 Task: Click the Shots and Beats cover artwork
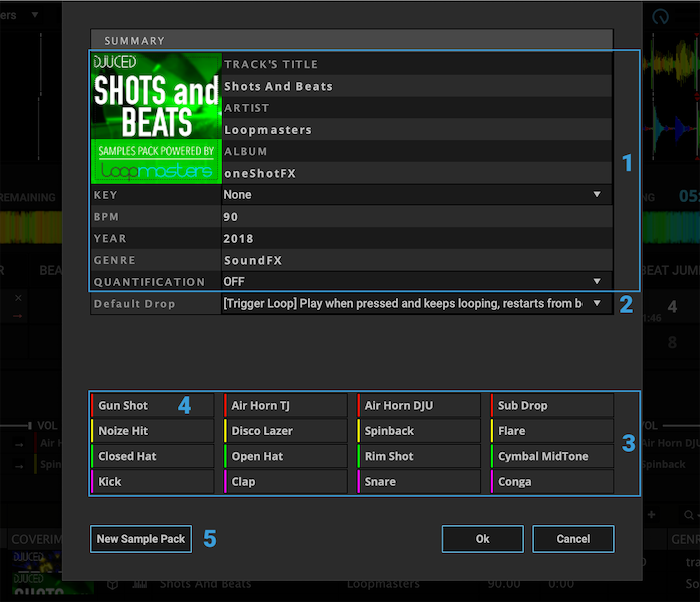(156, 118)
